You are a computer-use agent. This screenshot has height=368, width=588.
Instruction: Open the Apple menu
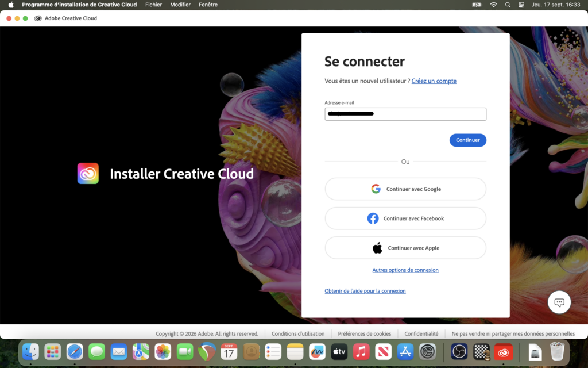(x=11, y=5)
